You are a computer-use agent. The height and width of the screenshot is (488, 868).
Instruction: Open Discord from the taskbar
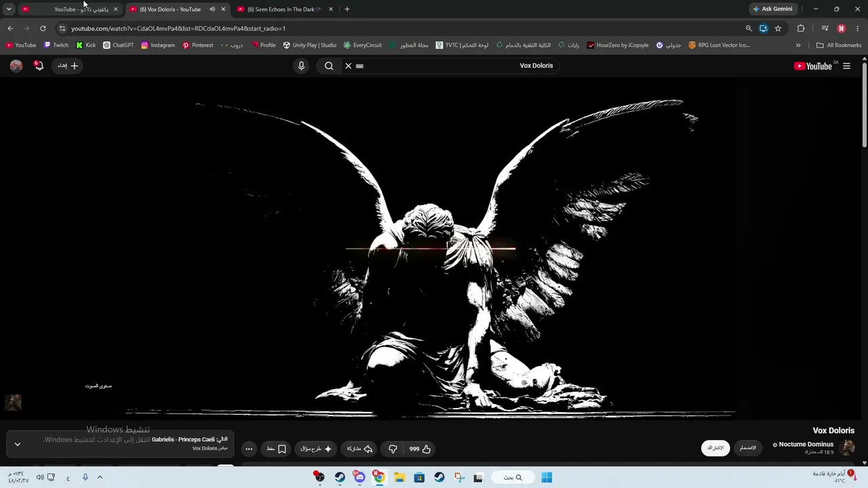click(x=359, y=477)
